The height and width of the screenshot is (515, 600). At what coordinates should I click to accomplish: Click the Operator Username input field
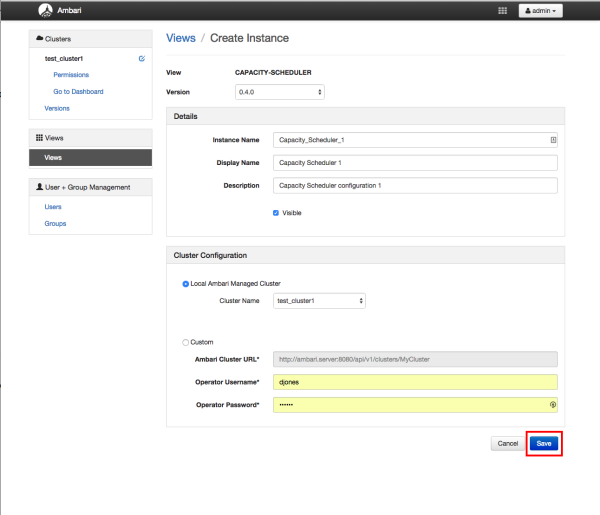point(414,382)
